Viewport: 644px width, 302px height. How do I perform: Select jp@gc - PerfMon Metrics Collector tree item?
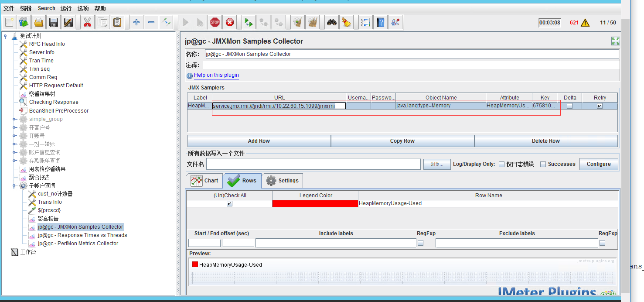78,244
